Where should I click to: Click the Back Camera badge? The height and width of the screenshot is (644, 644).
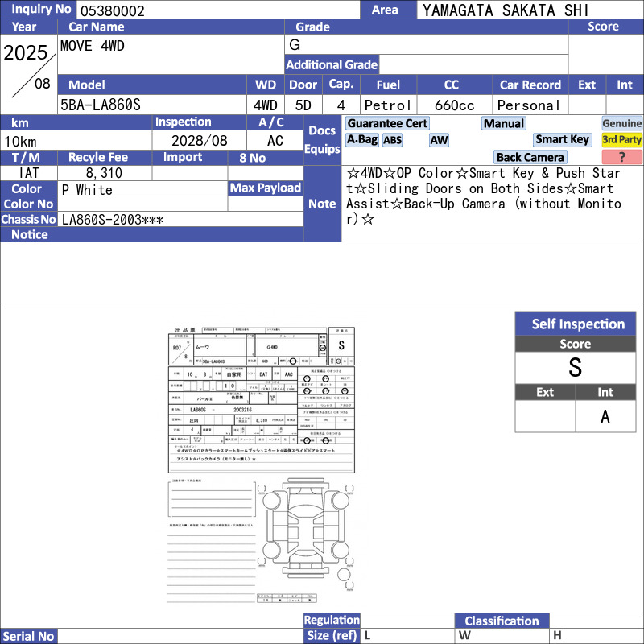coord(530,157)
